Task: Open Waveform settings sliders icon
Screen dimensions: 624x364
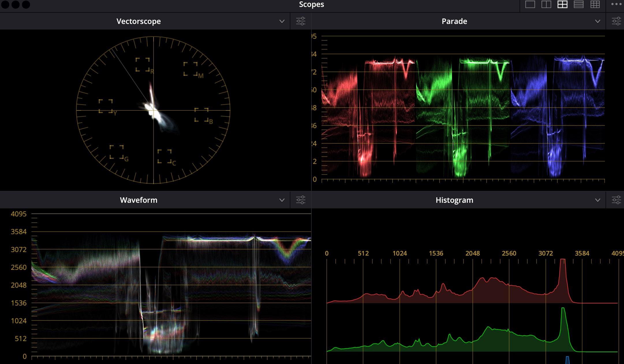Action: click(x=300, y=200)
